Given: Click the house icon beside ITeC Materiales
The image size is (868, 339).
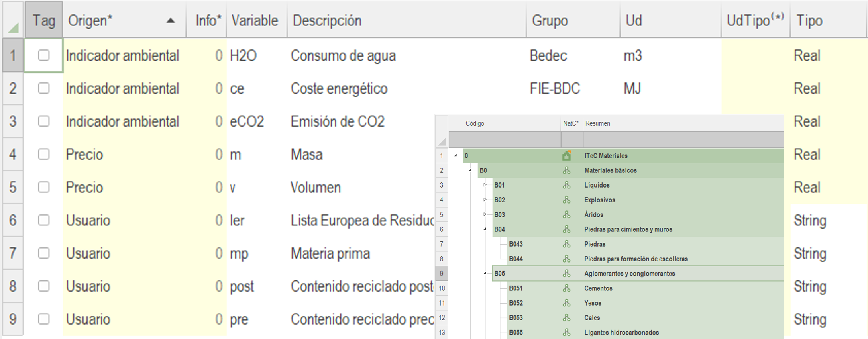Looking at the screenshot, I should 566,156.
